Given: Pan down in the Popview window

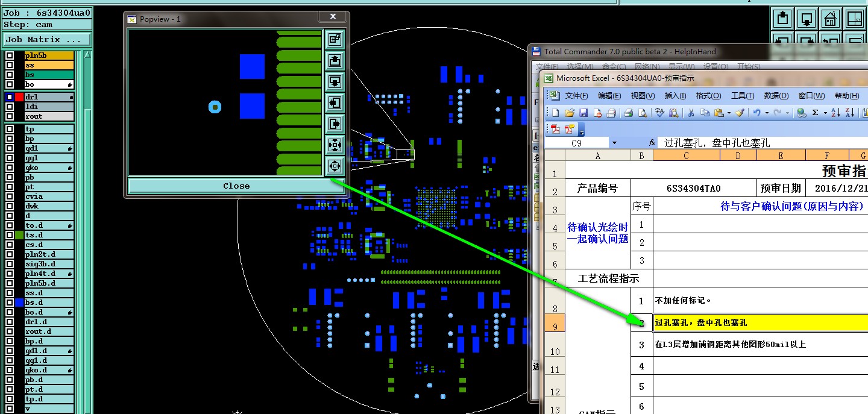Looking at the screenshot, I should click(x=335, y=81).
